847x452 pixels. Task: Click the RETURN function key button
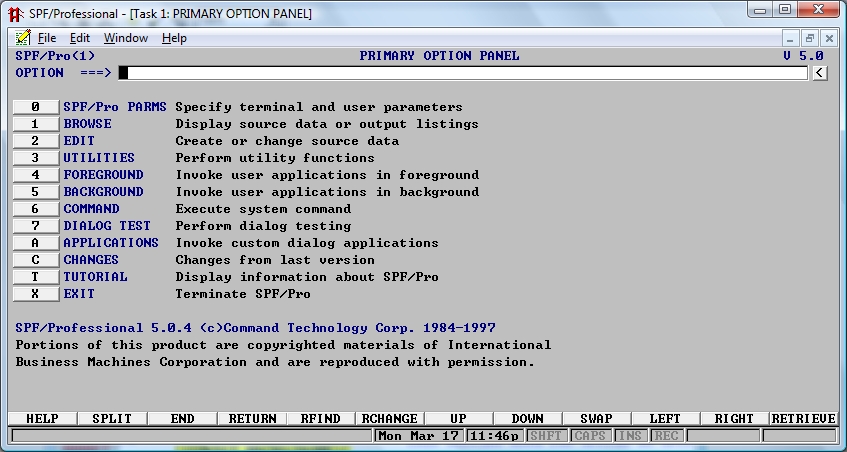pos(252,419)
